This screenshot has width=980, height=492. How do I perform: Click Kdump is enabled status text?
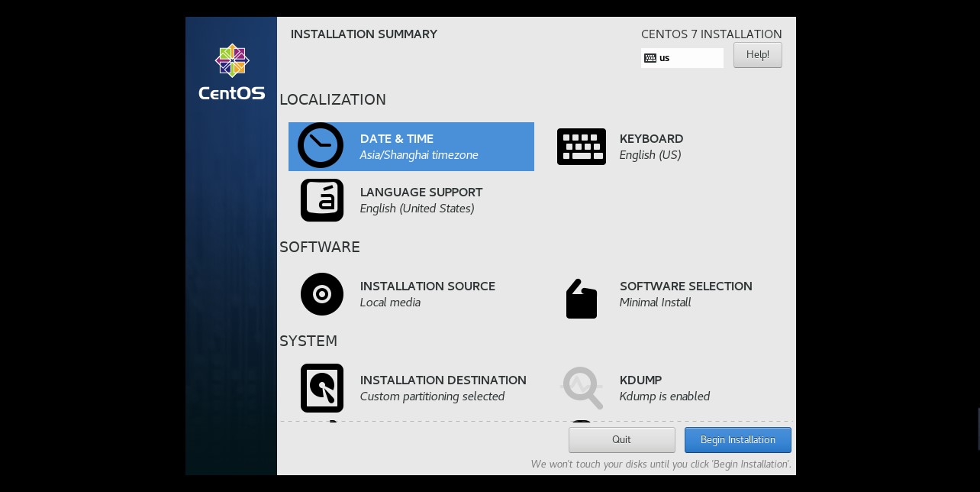click(665, 397)
